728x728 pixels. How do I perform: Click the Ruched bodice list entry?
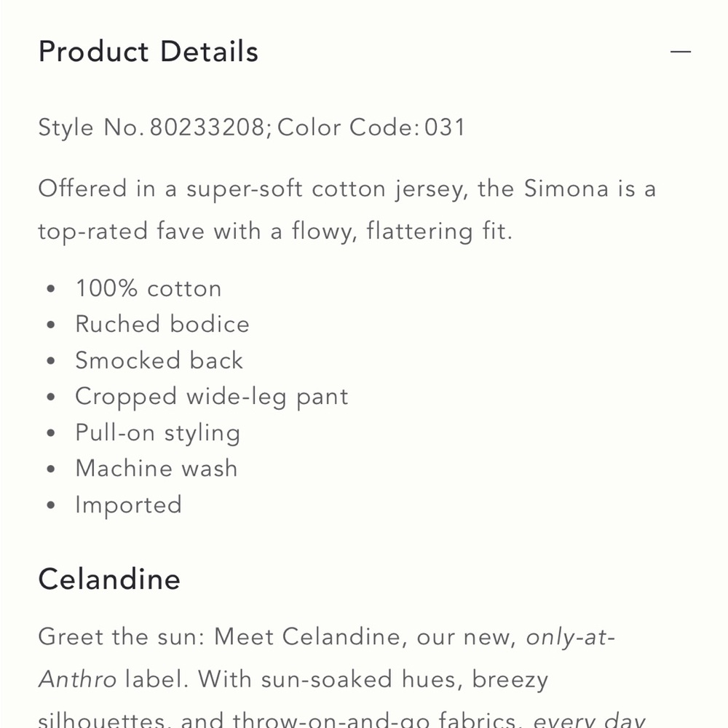pos(162,324)
